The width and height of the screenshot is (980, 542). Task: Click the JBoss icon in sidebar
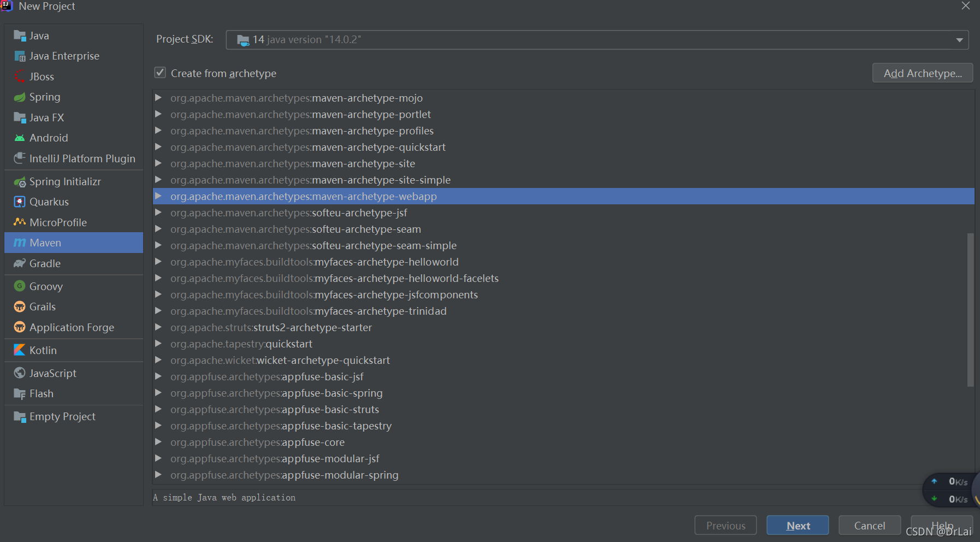click(x=20, y=76)
